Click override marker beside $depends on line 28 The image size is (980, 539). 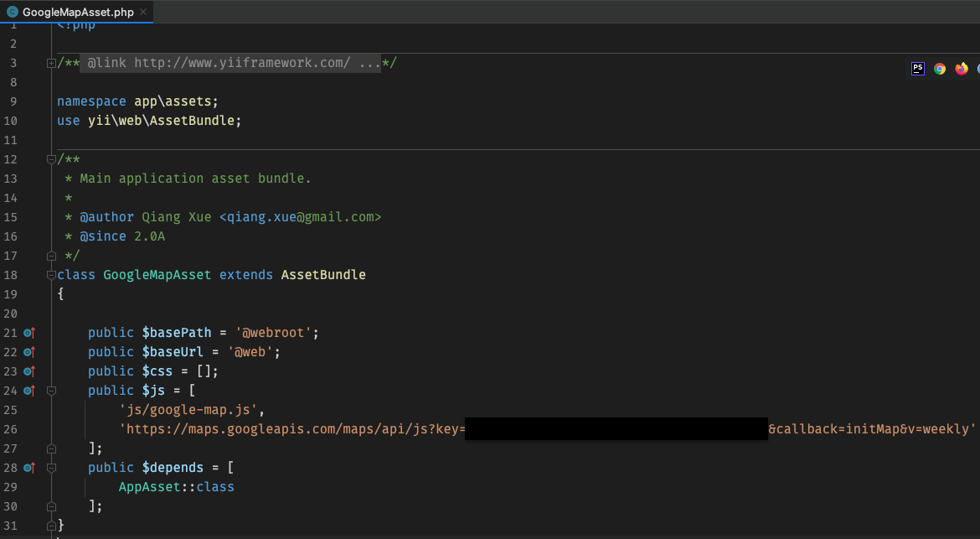(x=29, y=468)
